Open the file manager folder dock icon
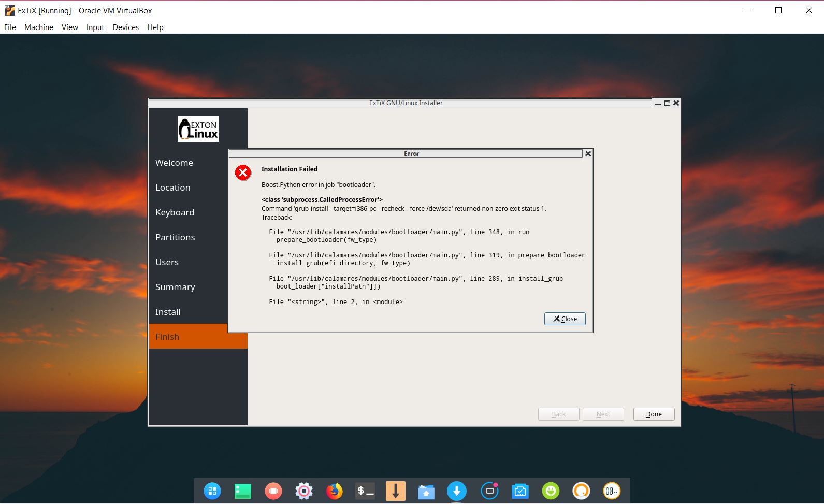 tap(426, 491)
